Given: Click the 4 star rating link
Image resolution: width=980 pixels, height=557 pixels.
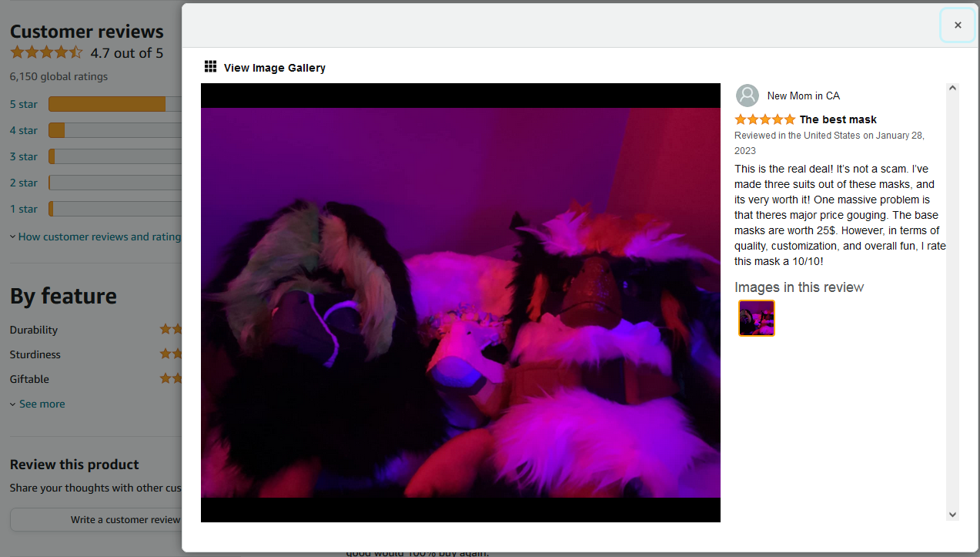Looking at the screenshot, I should (23, 130).
